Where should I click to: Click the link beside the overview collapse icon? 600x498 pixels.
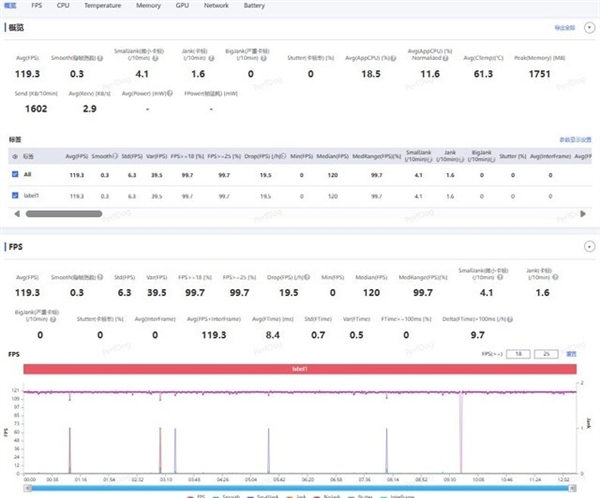[x=563, y=28]
